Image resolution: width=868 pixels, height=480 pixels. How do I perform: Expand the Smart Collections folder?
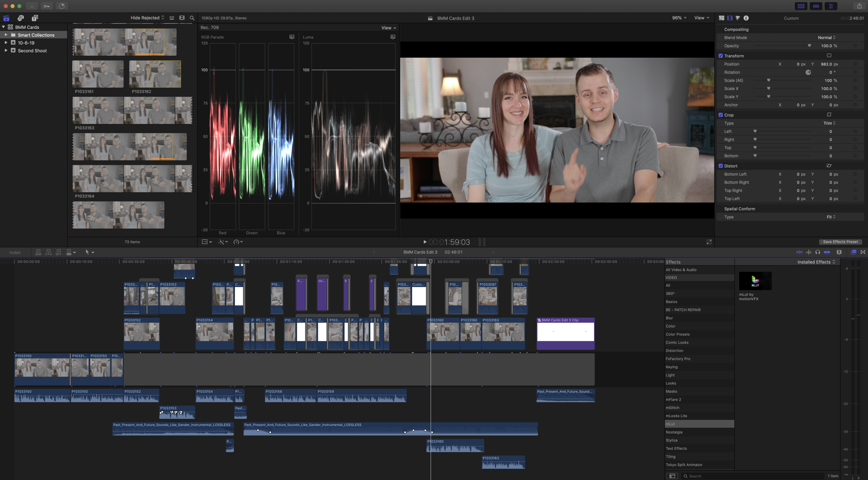6,35
